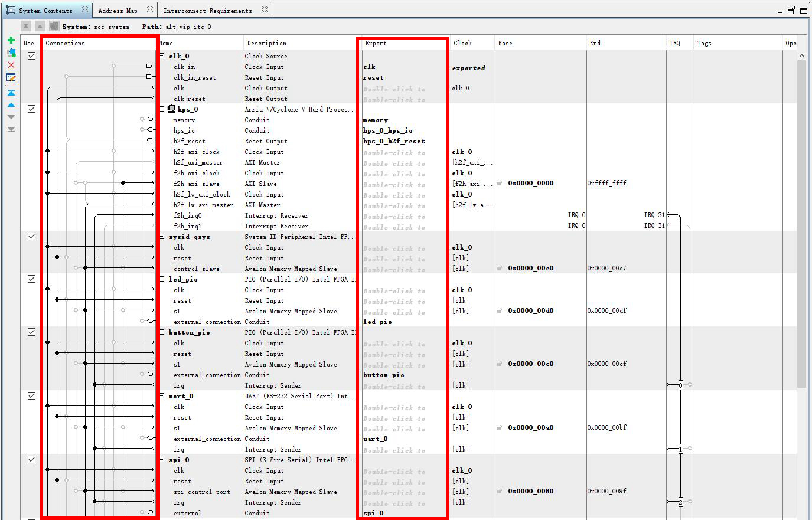Screen dimensions: 812x520
Task: Switch to the System Contents tab
Action: (x=45, y=10)
